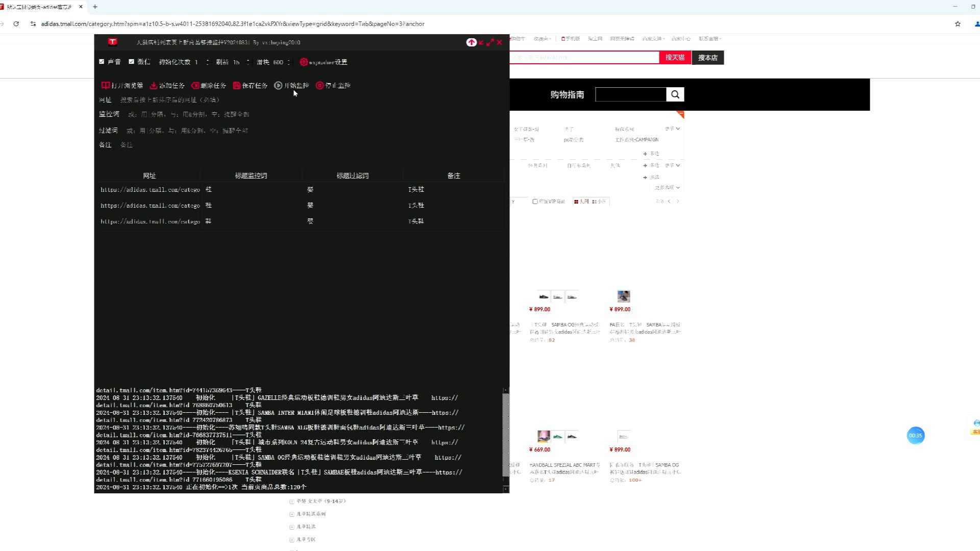Screen dimensions: 980x551
Task: Focus the 备注 remark input field
Action: pos(311,145)
